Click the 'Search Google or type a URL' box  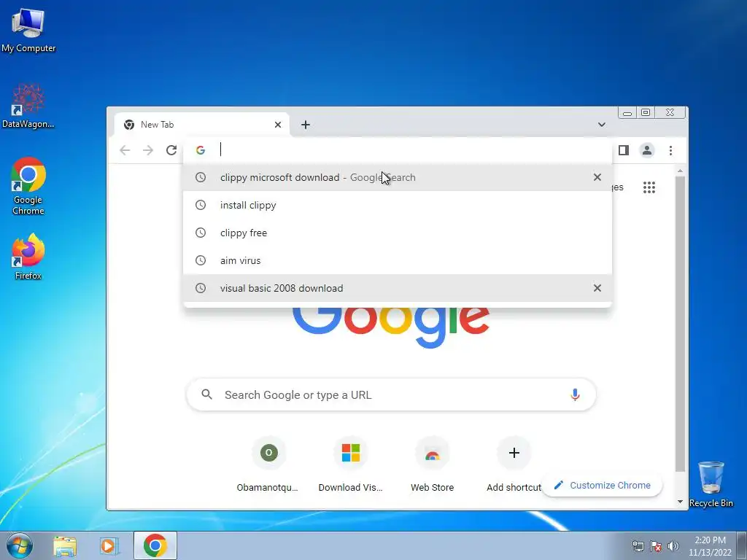(391, 394)
